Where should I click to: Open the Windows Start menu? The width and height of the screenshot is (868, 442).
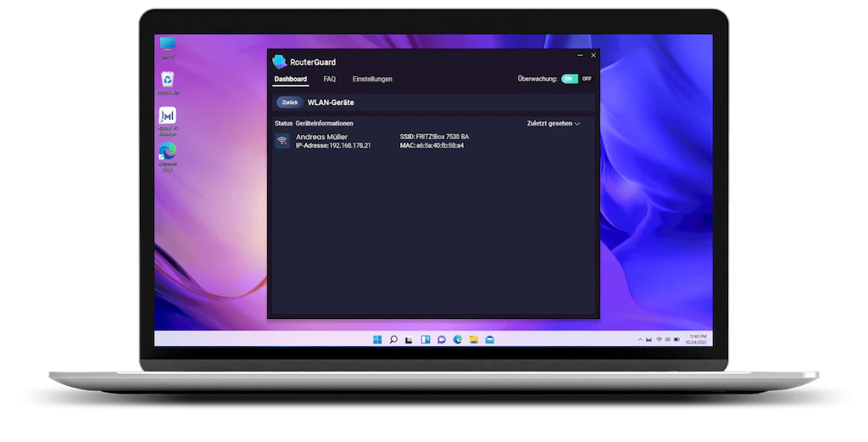point(377,339)
